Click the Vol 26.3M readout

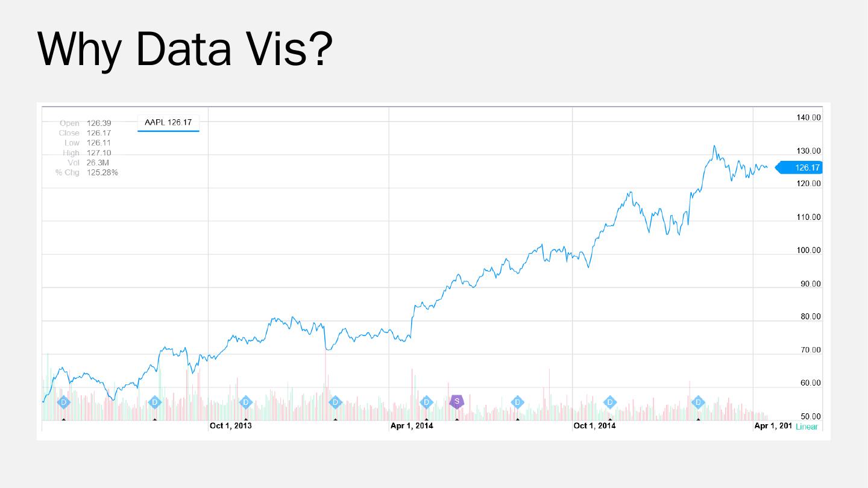coord(98,163)
